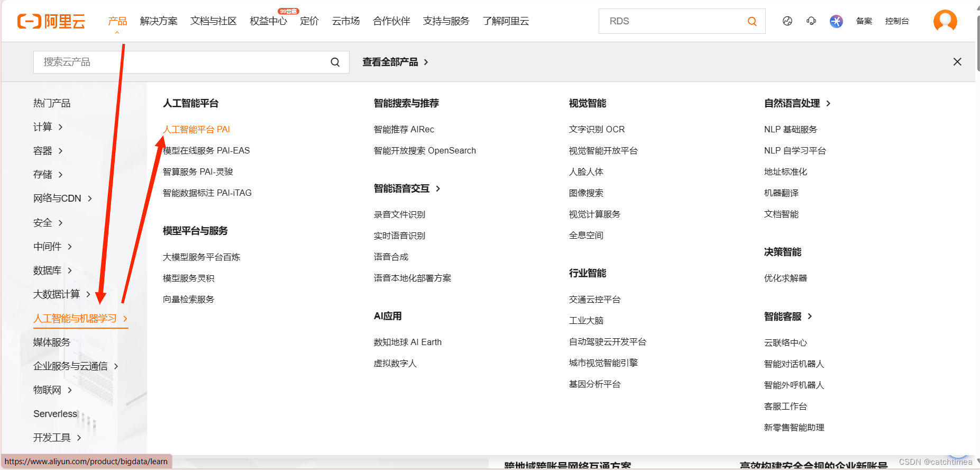Expand the 中间件 category
The image size is (980, 470).
(x=53, y=247)
